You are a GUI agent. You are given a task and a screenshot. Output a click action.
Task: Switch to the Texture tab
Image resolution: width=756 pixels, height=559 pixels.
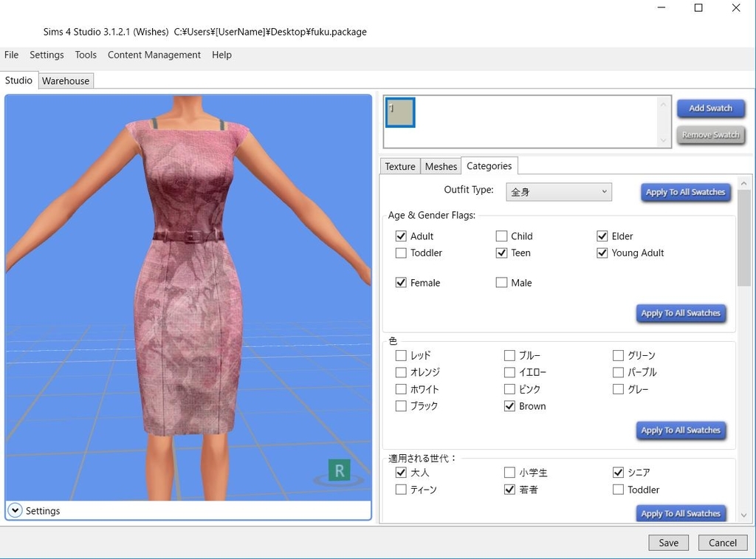(x=399, y=166)
